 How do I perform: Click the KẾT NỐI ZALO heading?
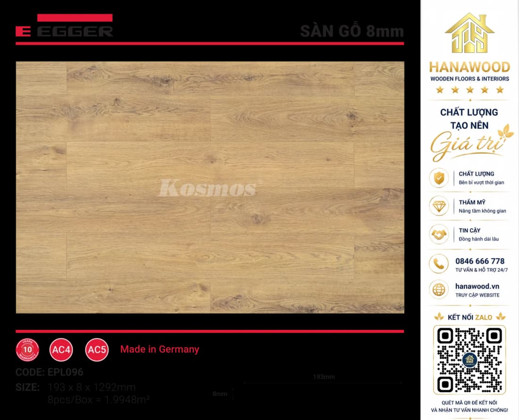point(469,317)
